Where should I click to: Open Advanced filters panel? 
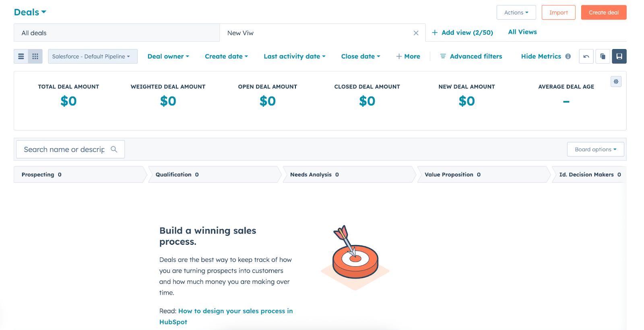pyautogui.click(x=471, y=56)
